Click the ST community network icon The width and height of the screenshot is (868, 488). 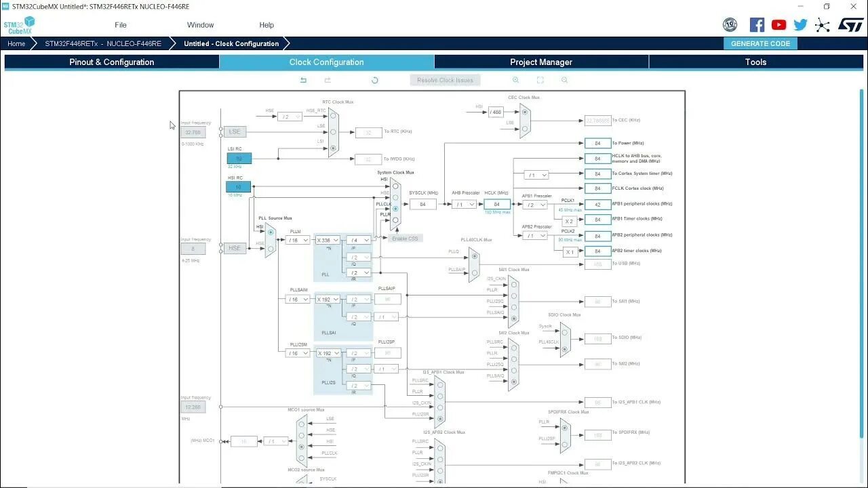click(x=822, y=25)
